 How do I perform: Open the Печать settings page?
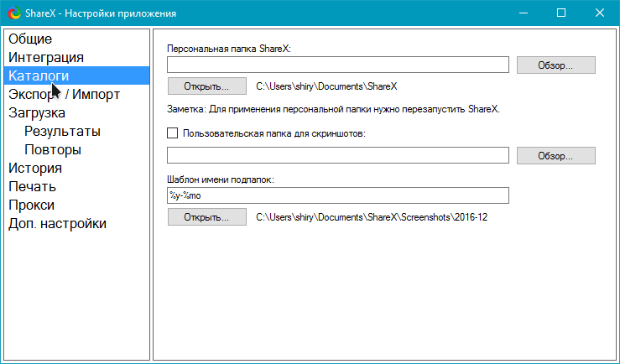pyautogui.click(x=76, y=186)
